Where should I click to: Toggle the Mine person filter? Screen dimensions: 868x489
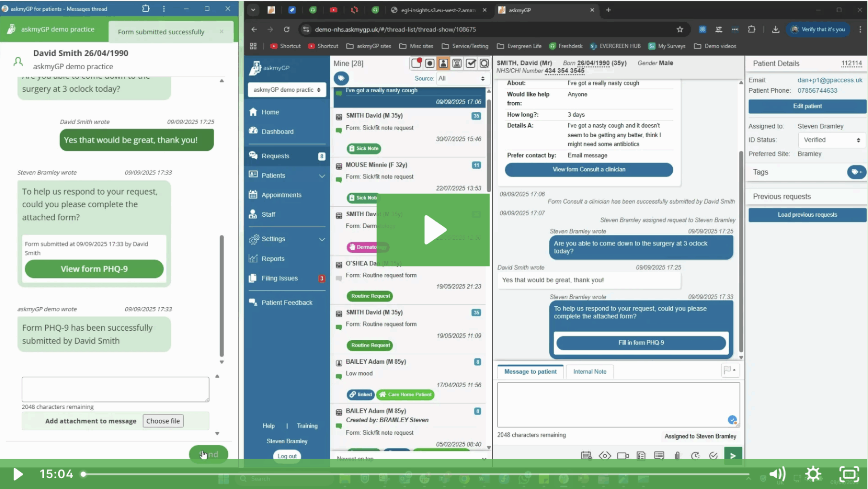443,63
